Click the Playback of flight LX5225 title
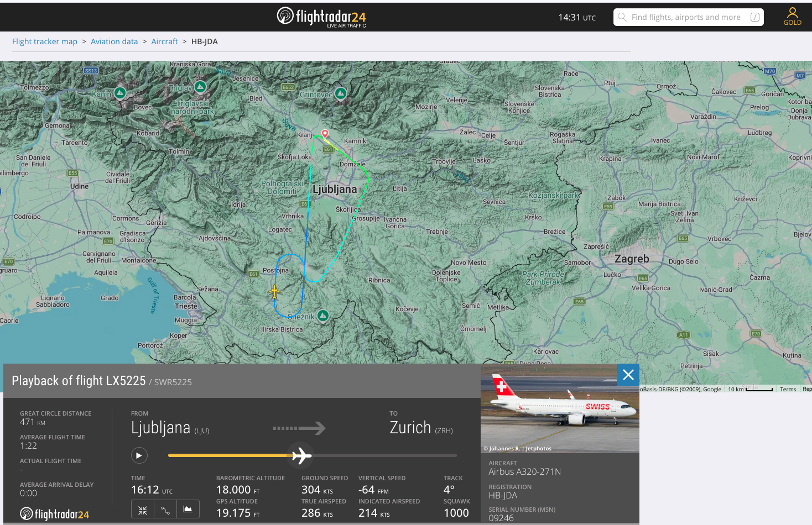 79,381
